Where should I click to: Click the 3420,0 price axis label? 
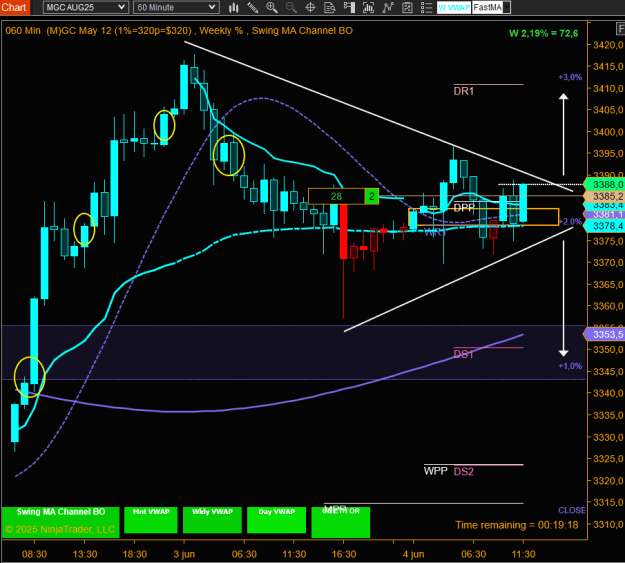coord(608,45)
